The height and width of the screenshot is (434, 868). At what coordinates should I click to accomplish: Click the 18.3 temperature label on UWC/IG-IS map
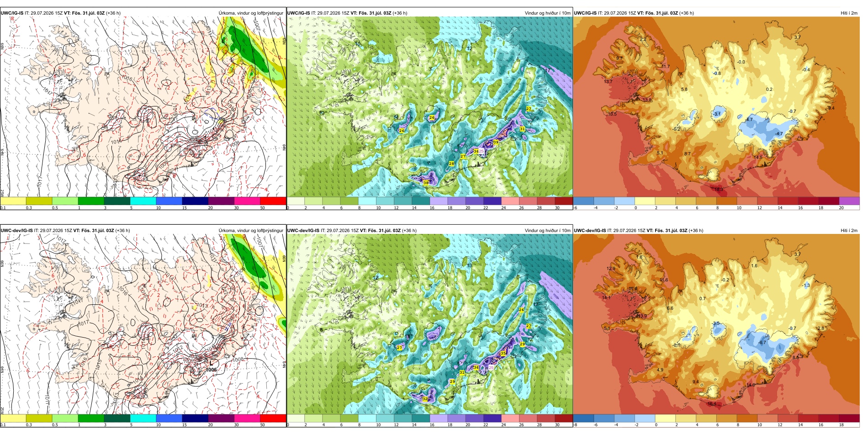coord(719,189)
